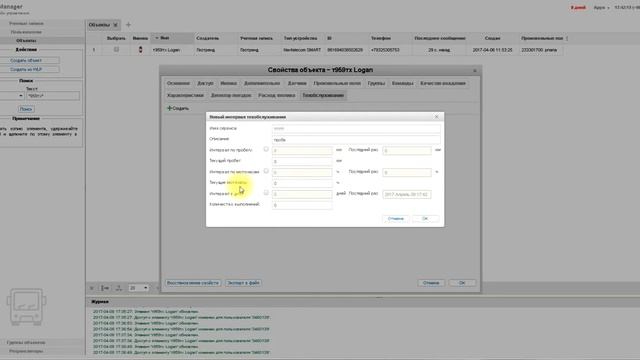Image resolution: width=640 pixels, height=360 pixels.
Task: Close the Свойства объекта dialog with its x icon
Action: 474,71
